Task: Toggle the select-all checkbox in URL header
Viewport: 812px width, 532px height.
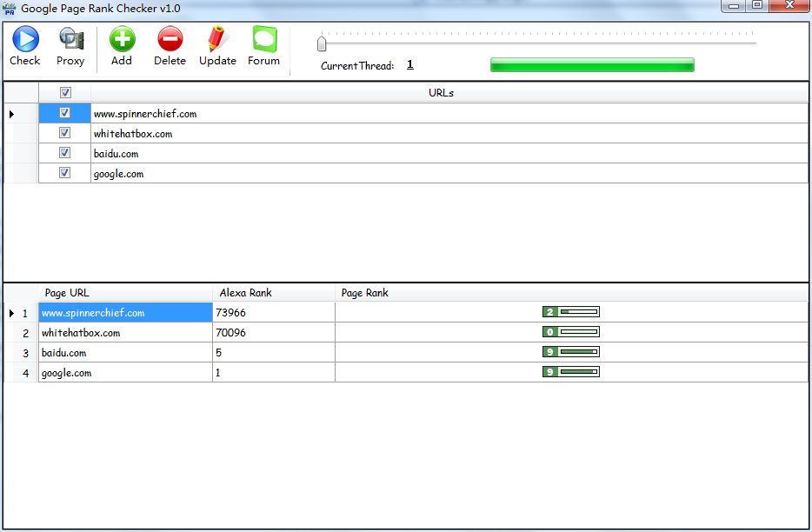Action: tap(65, 93)
